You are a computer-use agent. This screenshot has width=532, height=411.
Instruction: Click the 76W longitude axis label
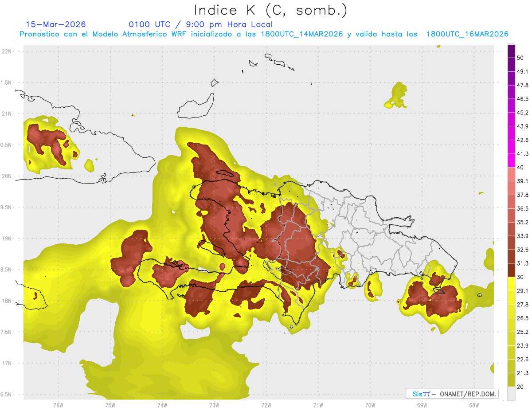click(58, 405)
